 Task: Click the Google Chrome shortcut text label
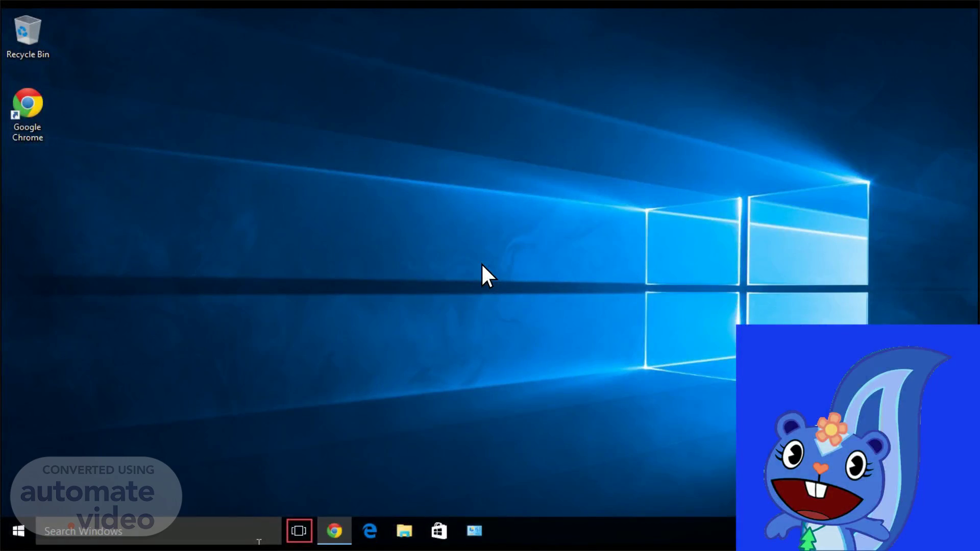pos(28,132)
